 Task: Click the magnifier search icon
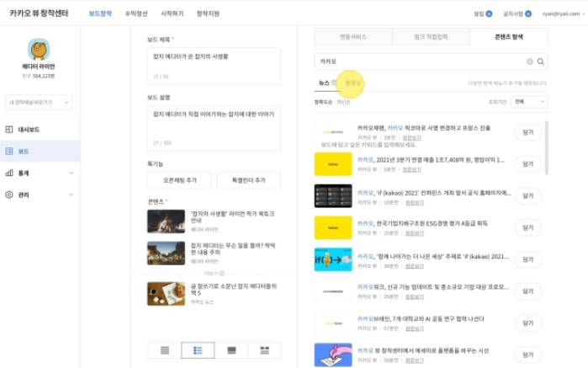pyautogui.click(x=540, y=61)
